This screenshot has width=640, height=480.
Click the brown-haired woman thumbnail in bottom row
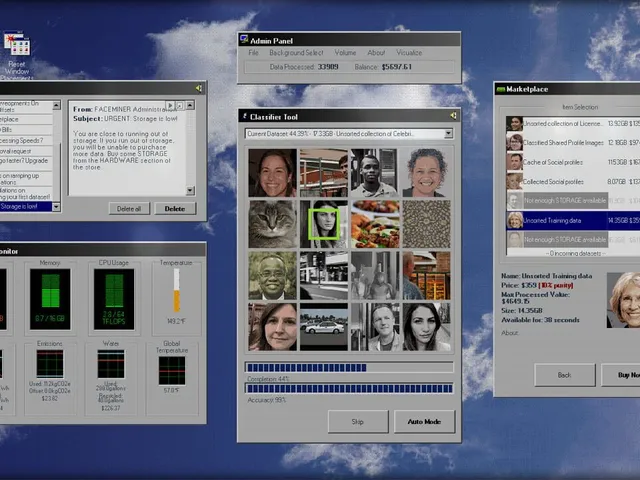coord(273,327)
